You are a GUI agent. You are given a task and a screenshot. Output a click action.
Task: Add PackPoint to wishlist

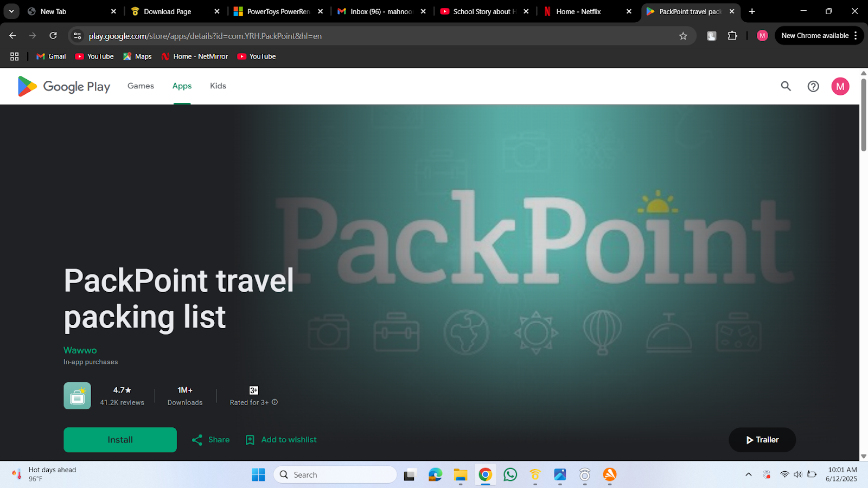click(x=281, y=440)
